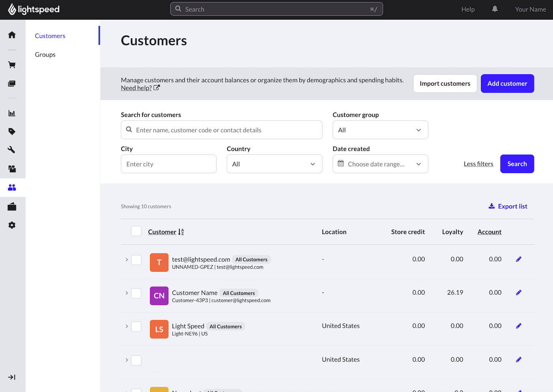Open the Sales cart icon in sidebar
Screen dimensions: 553x392
[12, 65]
